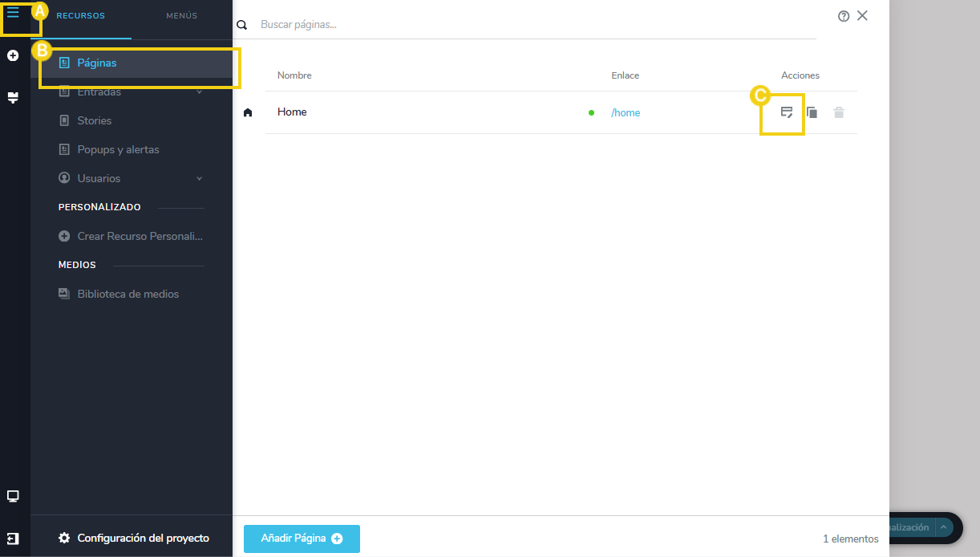Click the Entradas document icon

tap(64, 91)
